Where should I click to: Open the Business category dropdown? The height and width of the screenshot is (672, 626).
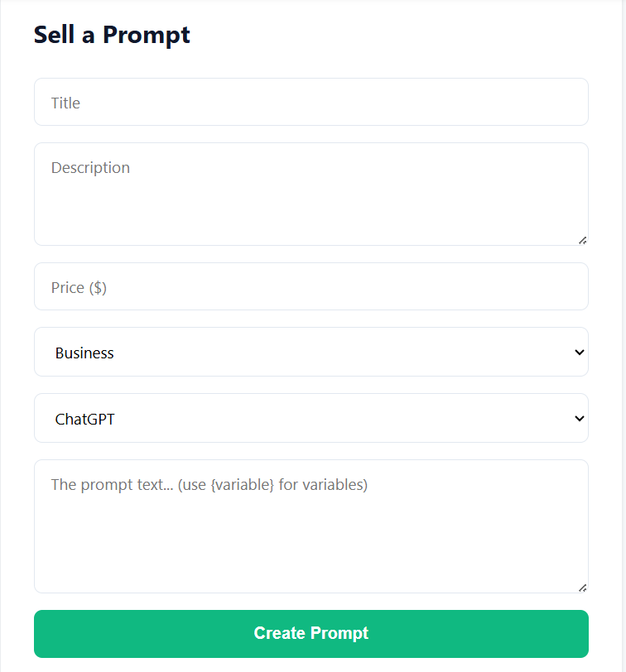click(x=311, y=352)
